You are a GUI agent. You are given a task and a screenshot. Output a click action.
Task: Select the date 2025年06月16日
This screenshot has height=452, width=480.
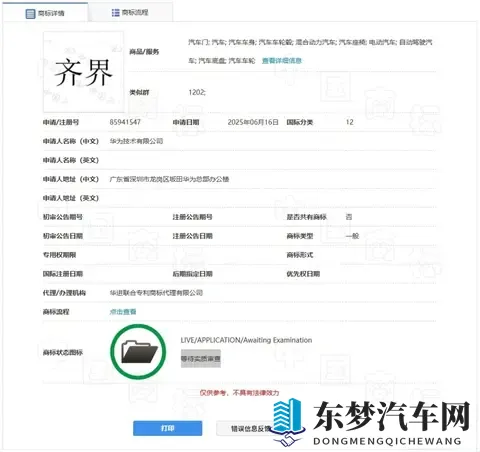tap(253, 122)
